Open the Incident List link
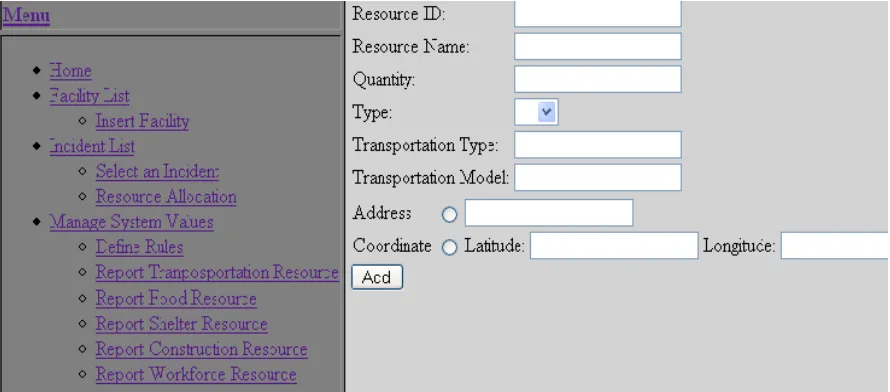The height and width of the screenshot is (392, 890). tap(92, 146)
